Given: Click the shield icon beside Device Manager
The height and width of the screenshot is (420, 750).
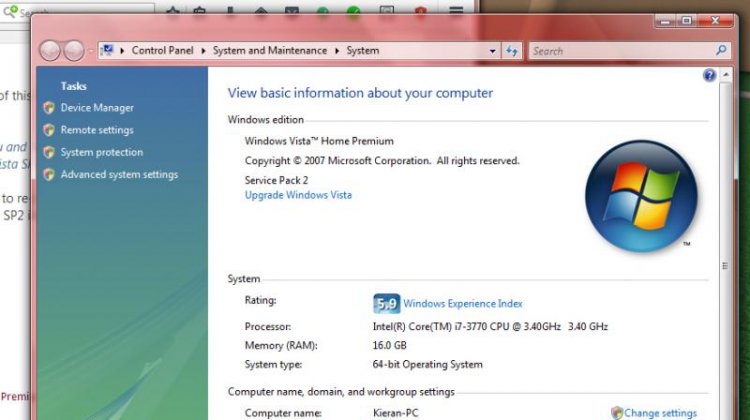Looking at the screenshot, I should [49, 108].
